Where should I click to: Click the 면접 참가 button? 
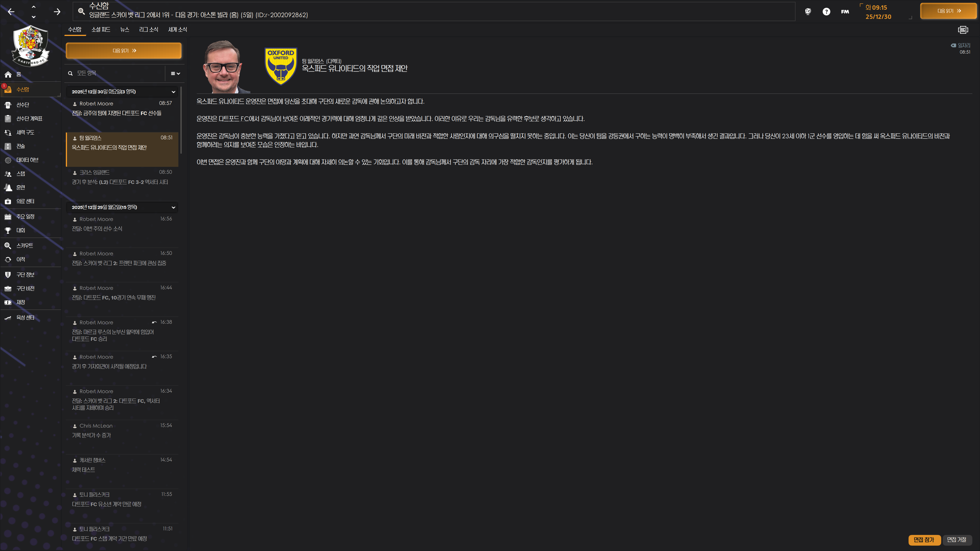pos(924,540)
